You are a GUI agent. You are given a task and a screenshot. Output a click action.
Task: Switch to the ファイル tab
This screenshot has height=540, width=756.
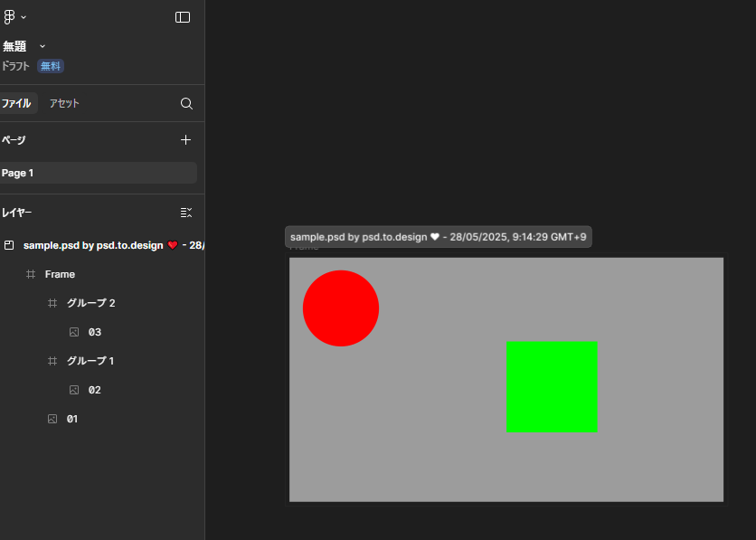15,104
